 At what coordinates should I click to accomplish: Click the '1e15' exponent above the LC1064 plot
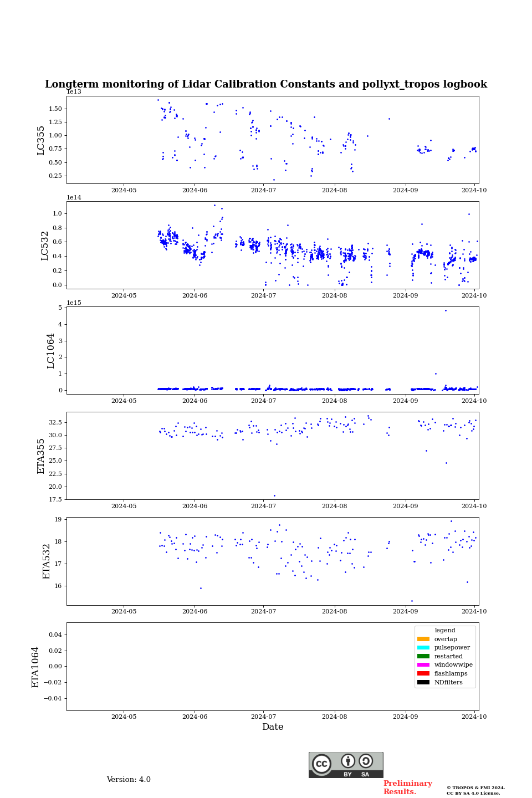(74, 303)
